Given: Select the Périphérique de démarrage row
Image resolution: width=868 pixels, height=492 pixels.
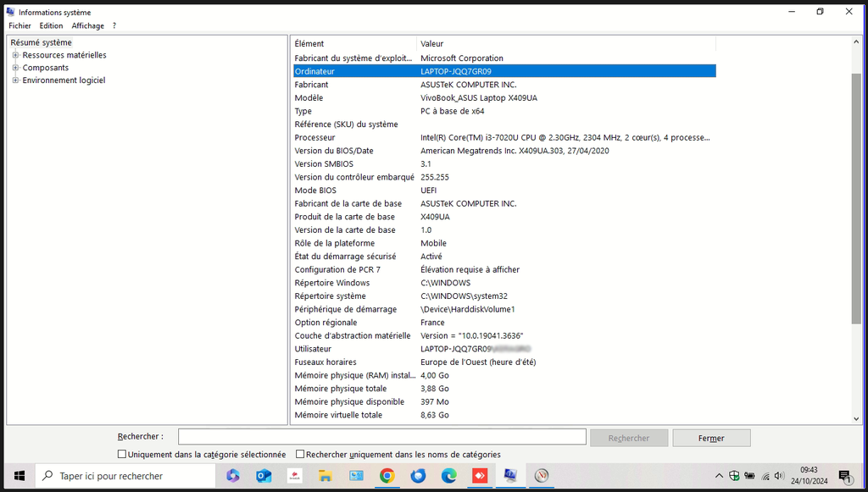Looking at the screenshot, I should point(504,310).
